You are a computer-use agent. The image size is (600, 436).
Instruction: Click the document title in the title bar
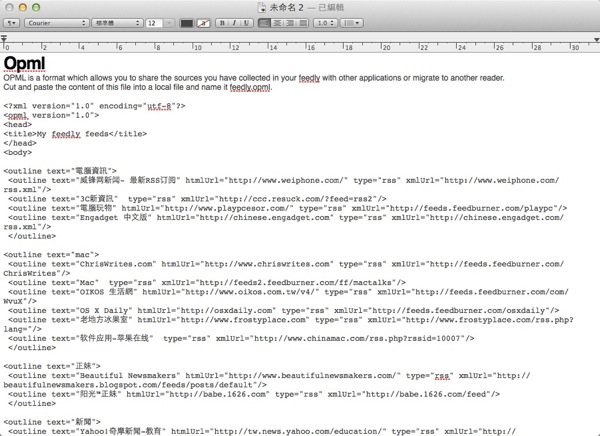(287, 7)
